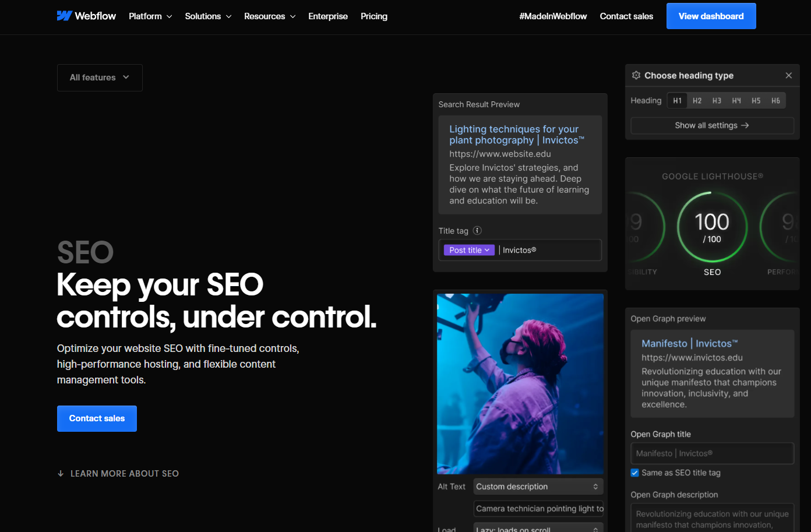Select the H6 heading option

click(775, 101)
